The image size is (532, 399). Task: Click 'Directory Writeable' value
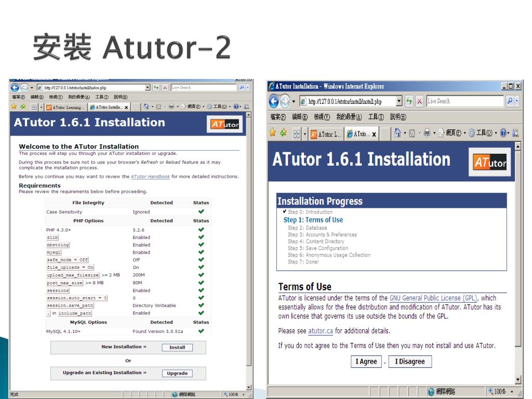pos(154,305)
